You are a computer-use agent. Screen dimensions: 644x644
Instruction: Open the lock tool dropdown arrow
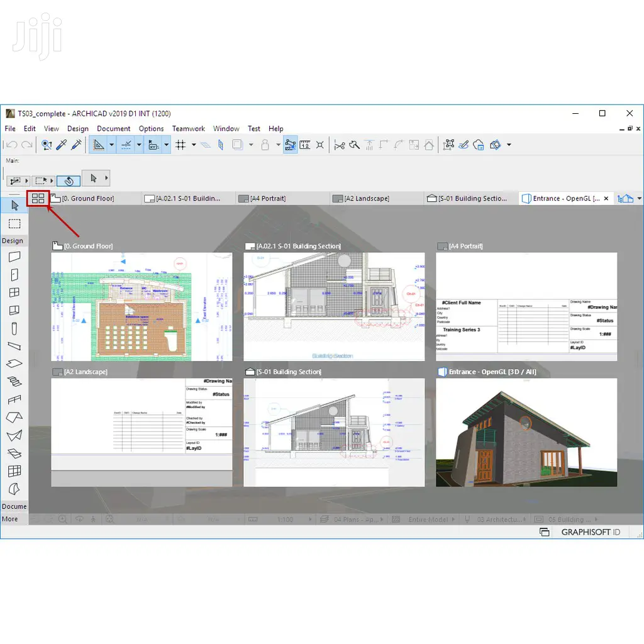pos(278,145)
